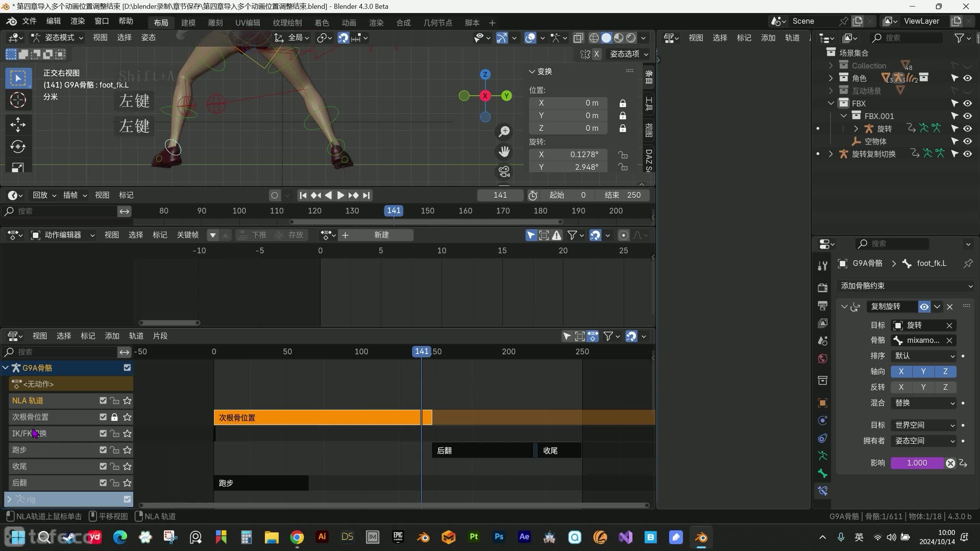Open 排序 默认 dropdown
980x551 pixels.
pos(923,356)
